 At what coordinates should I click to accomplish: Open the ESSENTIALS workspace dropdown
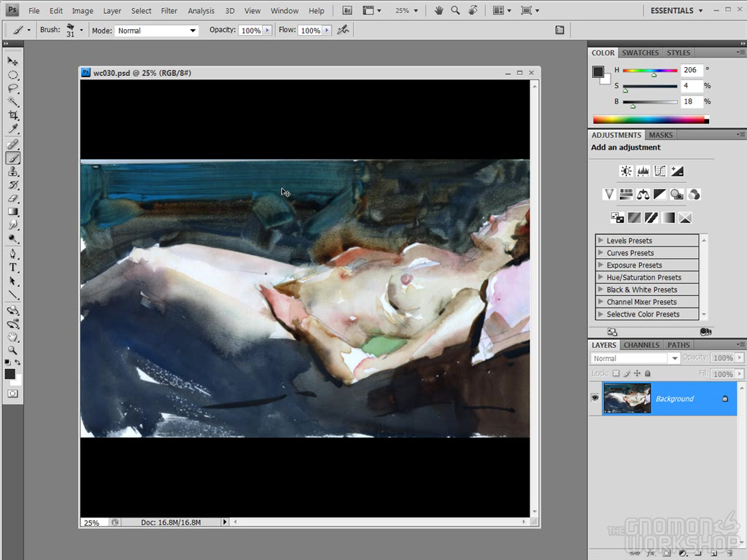pyautogui.click(x=676, y=10)
